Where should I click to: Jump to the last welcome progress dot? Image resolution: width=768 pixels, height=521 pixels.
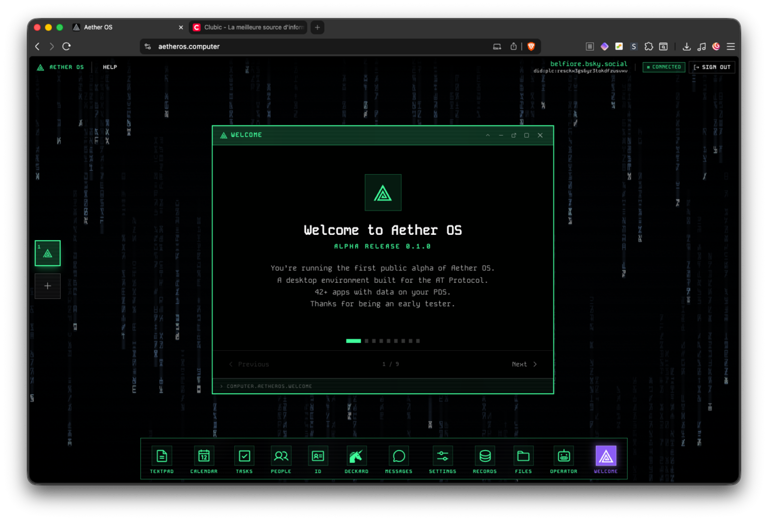418,341
